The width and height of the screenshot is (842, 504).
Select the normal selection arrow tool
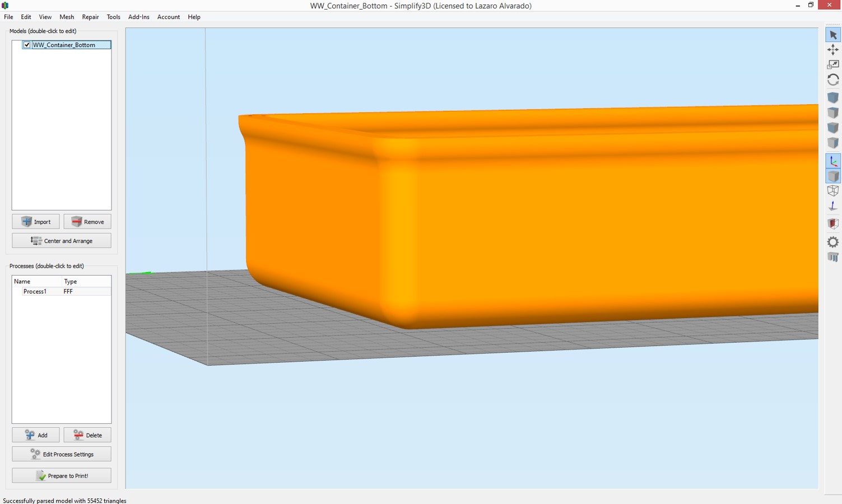pyautogui.click(x=833, y=35)
